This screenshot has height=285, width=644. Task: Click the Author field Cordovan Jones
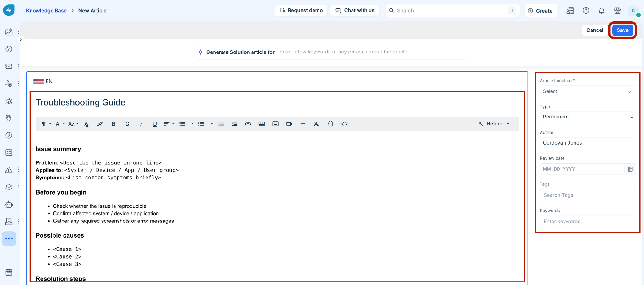point(588,143)
